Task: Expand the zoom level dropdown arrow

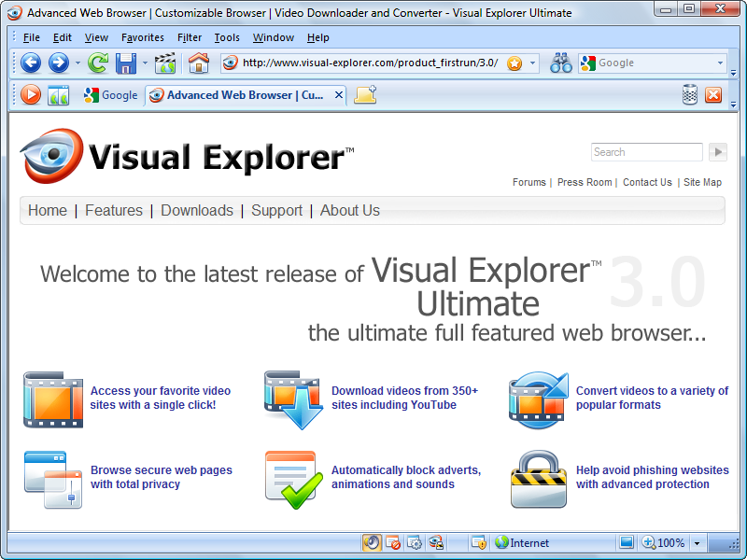Action: click(697, 543)
